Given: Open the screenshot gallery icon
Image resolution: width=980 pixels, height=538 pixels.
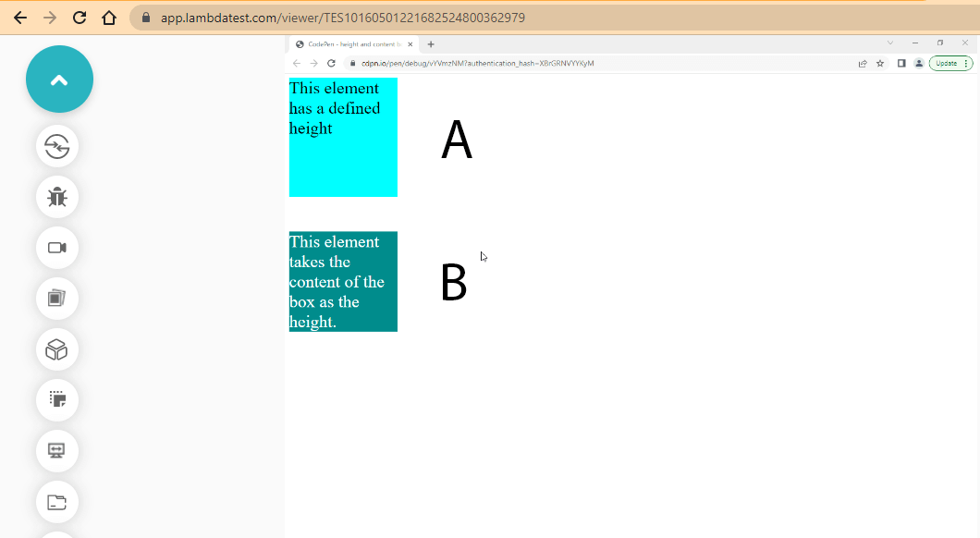Looking at the screenshot, I should coord(57,299).
